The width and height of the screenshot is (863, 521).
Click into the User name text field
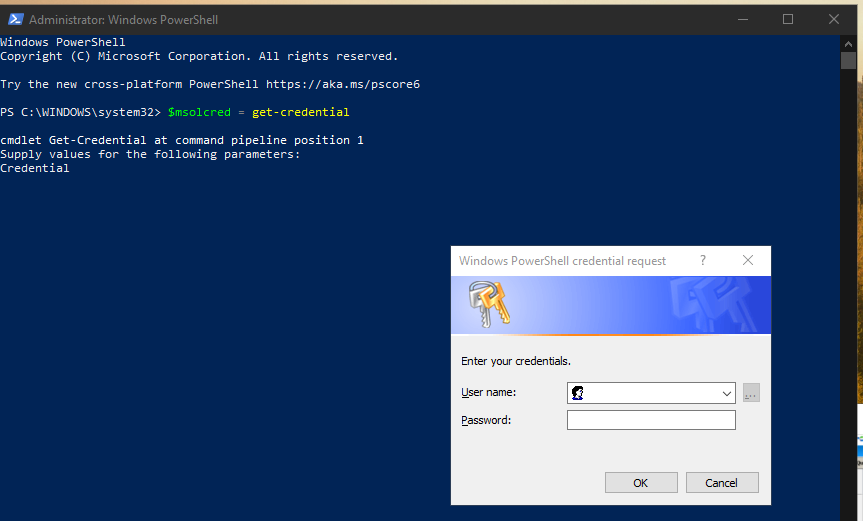click(651, 393)
